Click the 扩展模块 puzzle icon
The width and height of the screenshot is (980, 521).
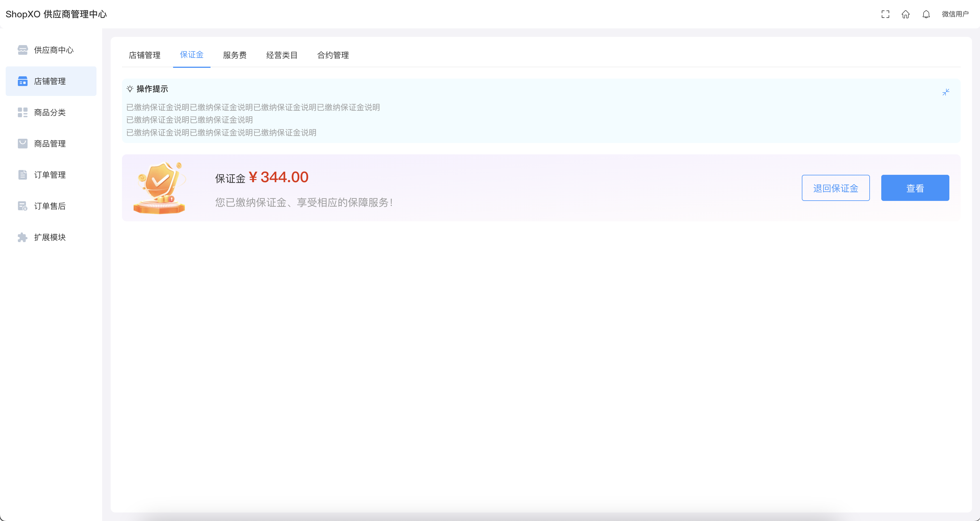pos(23,237)
